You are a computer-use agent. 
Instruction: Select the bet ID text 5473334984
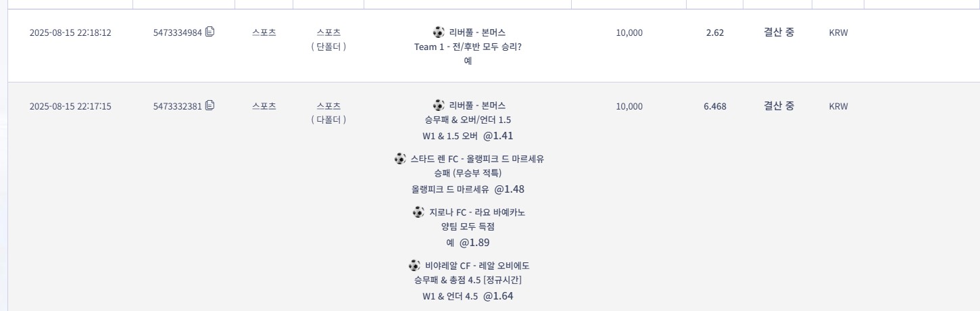point(177,32)
